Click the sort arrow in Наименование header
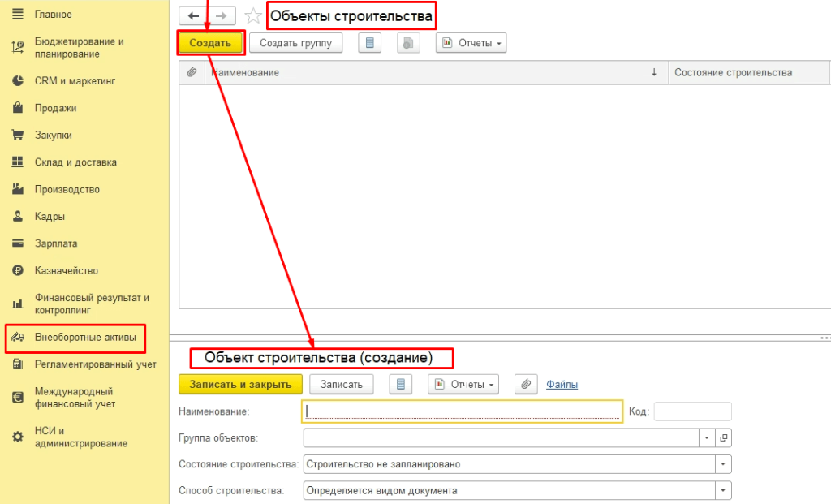The image size is (831, 504). pyautogui.click(x=654, y=72)
